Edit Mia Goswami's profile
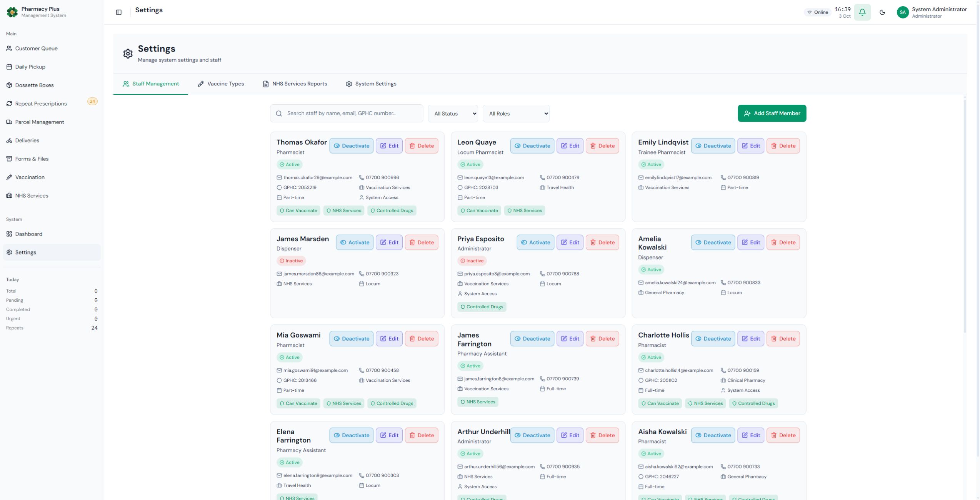 pos(389,339)
